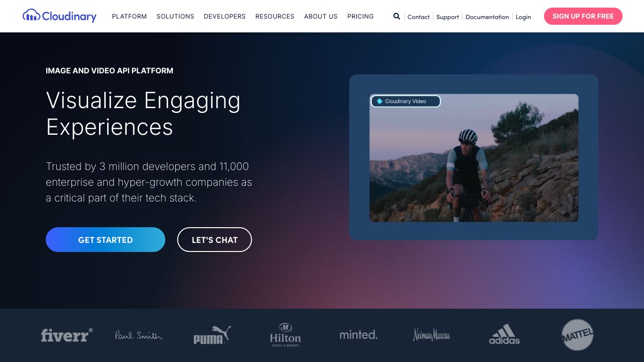Click the Neiman Marcus customer logo
Image resolution: width=644 pixels, height=362 pixels.
point(432,335)
